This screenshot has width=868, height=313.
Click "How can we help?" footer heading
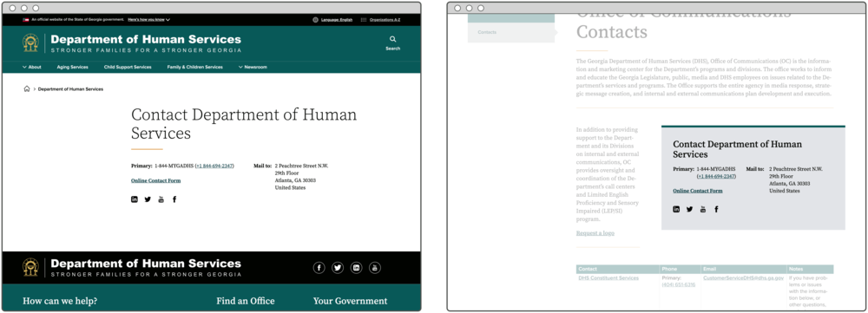60,301
